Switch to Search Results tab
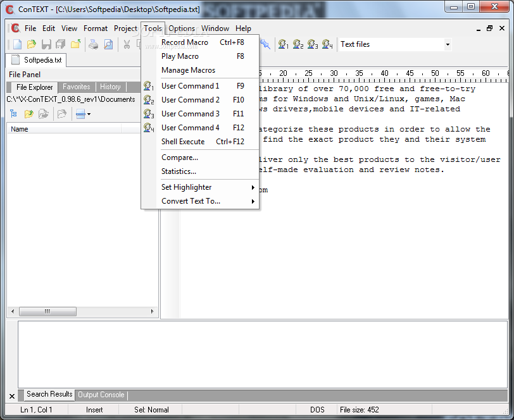The image size is (514, 420). tap(49, 394)
